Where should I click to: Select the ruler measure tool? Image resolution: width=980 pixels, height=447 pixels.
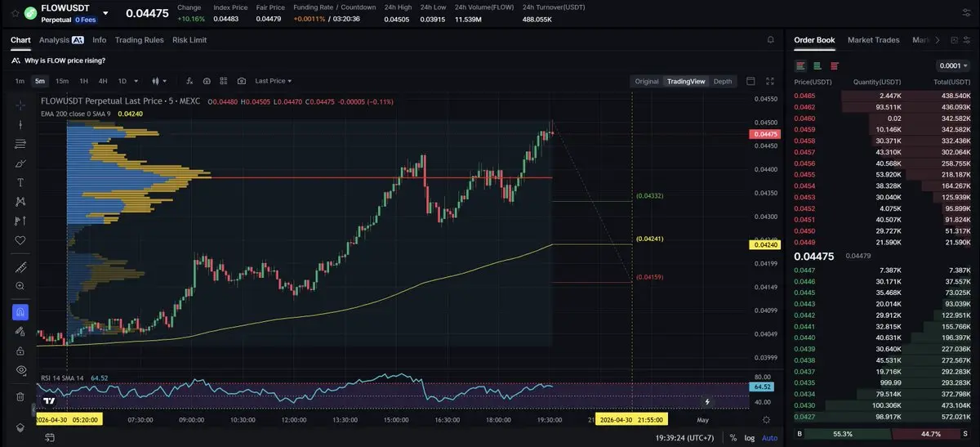20,267
